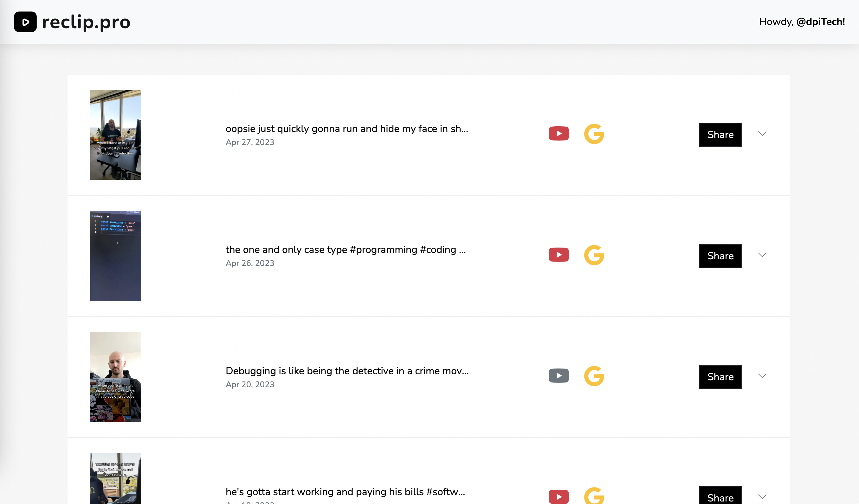Click YouTube icon for the "he's gotta start working" clip

pos(559,496)
